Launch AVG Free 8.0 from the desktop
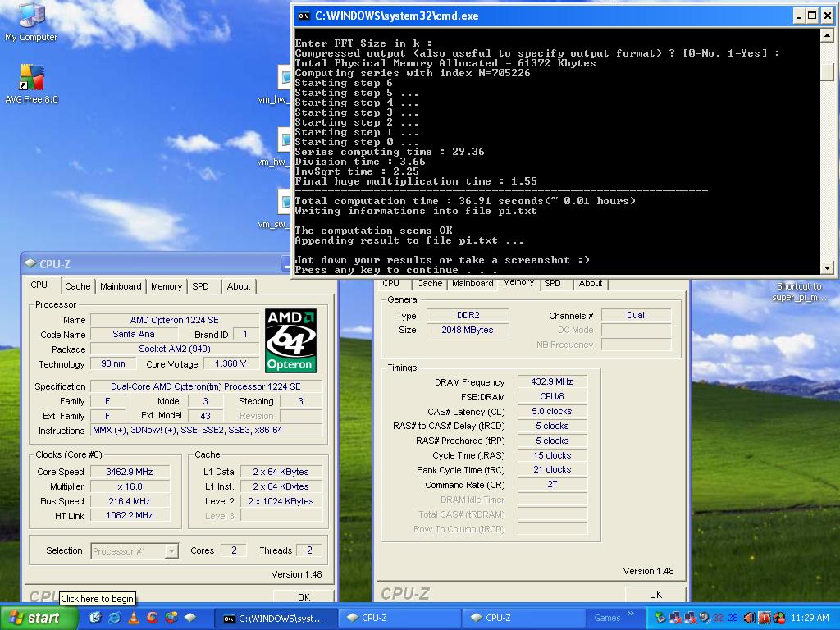Viewport: 840px width, 630px height. (31, 84)
